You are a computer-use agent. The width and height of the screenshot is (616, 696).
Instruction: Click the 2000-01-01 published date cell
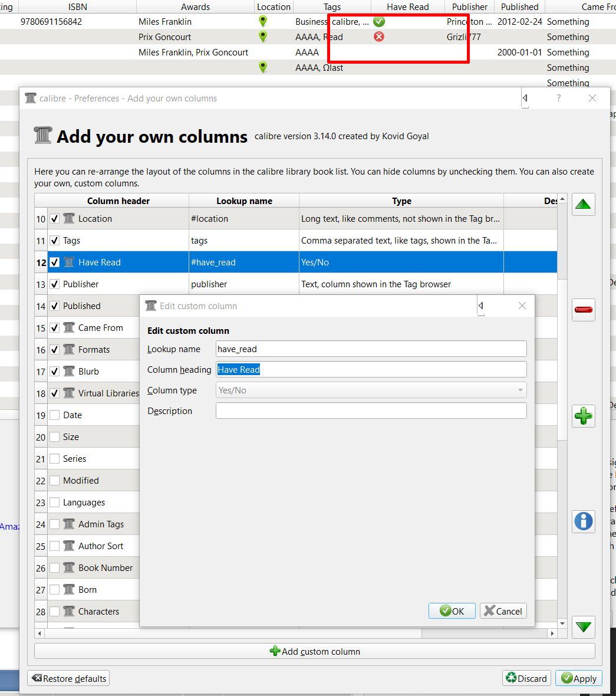[x=519, y=52]
